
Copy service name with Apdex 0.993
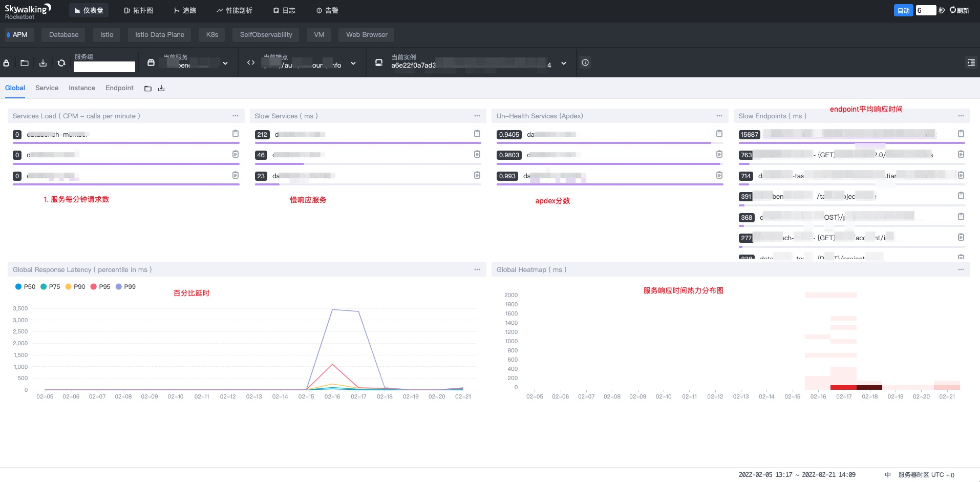click(x=719, y=175)
